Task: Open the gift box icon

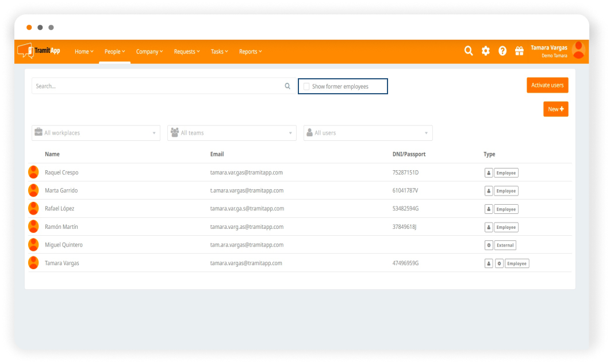Action: [x=519, y=51]
